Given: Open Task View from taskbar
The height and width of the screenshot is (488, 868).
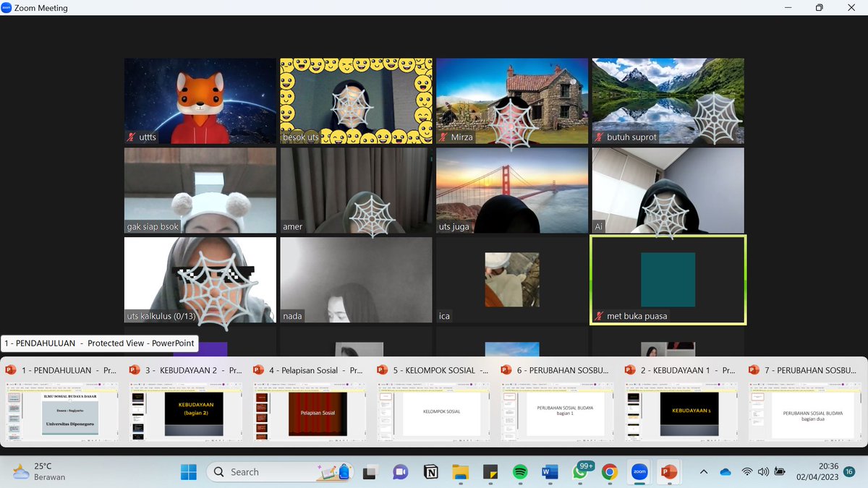Looking at the screenshot, I should [370, 472].
